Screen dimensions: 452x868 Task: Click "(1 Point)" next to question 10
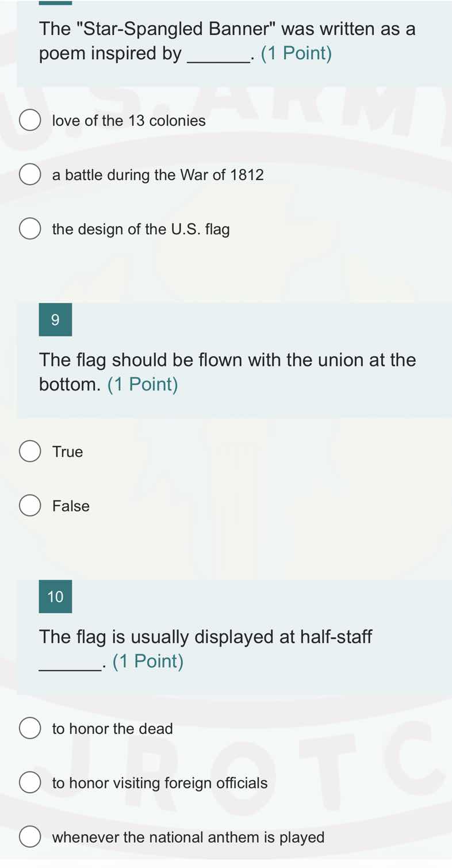(148, 660)
